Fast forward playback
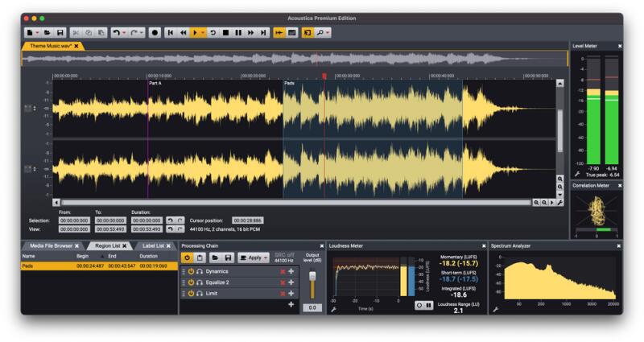 point(250,32)
